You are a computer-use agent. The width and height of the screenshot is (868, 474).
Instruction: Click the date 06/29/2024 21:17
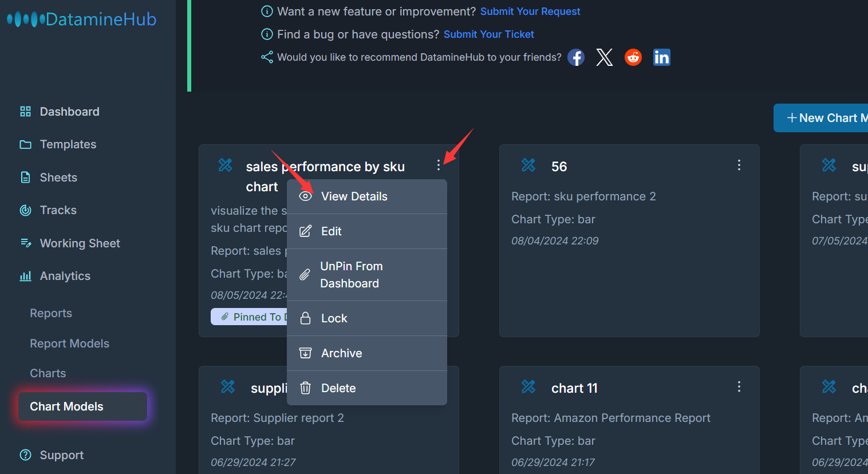click(x=553, y=463)
